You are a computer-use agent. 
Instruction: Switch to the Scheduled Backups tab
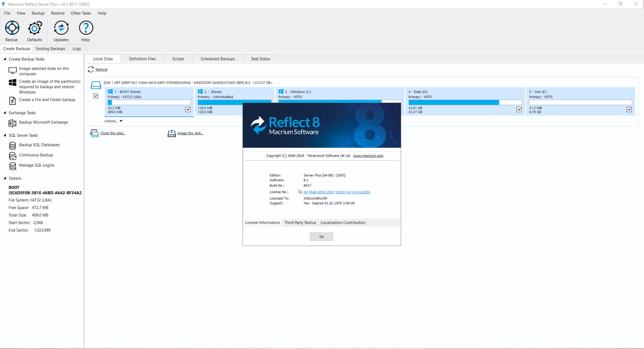[218, 59]
